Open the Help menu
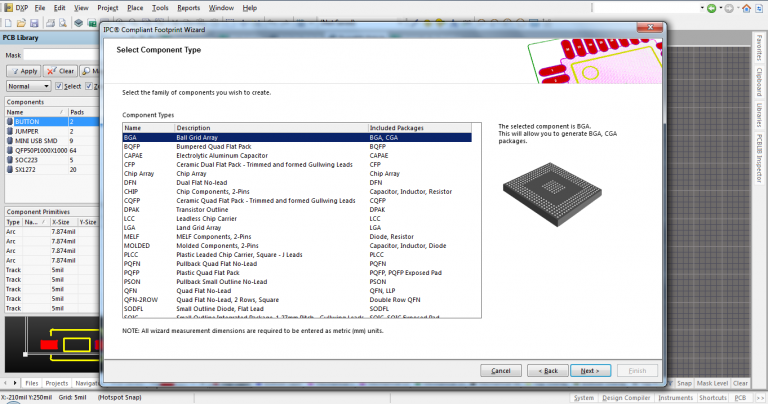The image size is (768, 404). (250, 8)
